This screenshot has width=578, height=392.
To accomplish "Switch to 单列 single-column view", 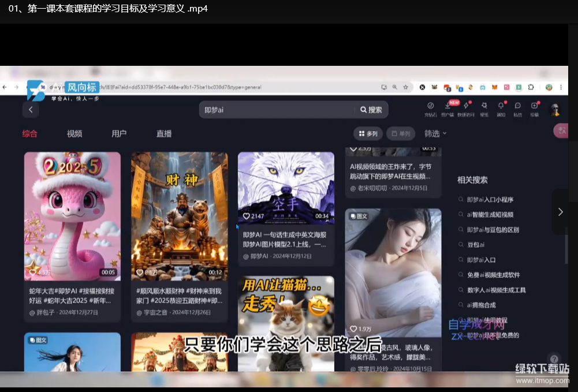I will 401,133.
